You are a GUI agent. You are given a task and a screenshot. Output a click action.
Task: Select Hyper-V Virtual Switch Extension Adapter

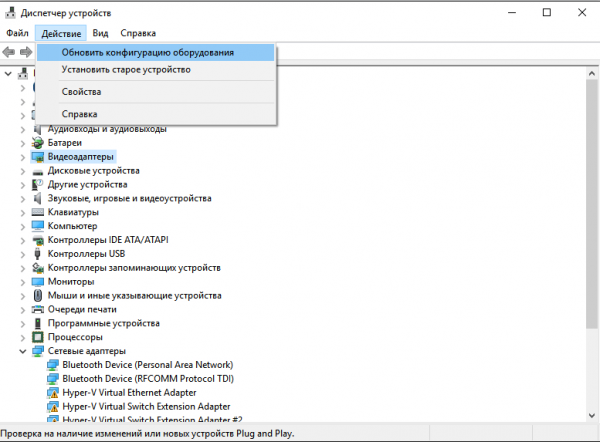[146, 406]
